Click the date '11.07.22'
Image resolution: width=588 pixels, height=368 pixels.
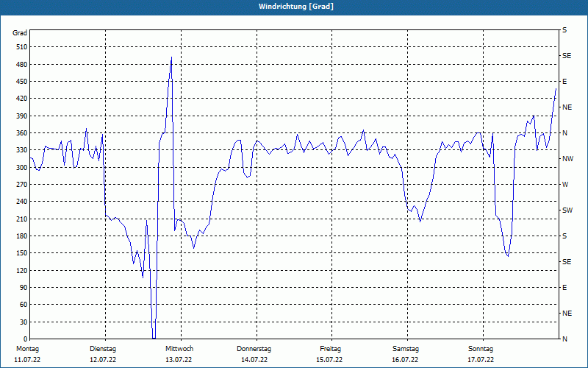pos(27,360)
